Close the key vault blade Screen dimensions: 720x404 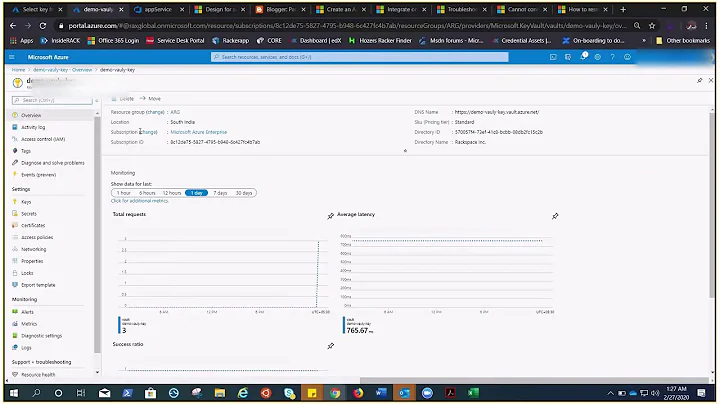pos(711,80)
